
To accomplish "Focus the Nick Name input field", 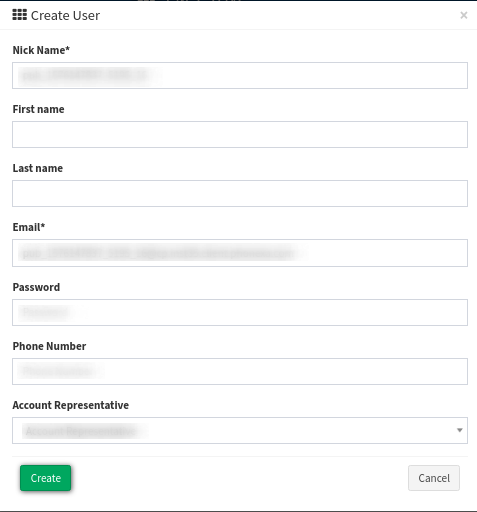I will click(240, 75).
